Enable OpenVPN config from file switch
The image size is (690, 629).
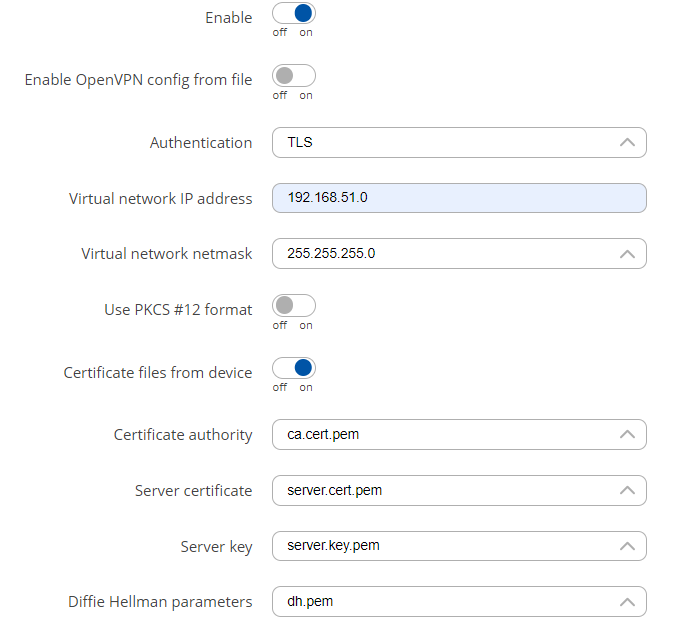(x=294, y=76)
